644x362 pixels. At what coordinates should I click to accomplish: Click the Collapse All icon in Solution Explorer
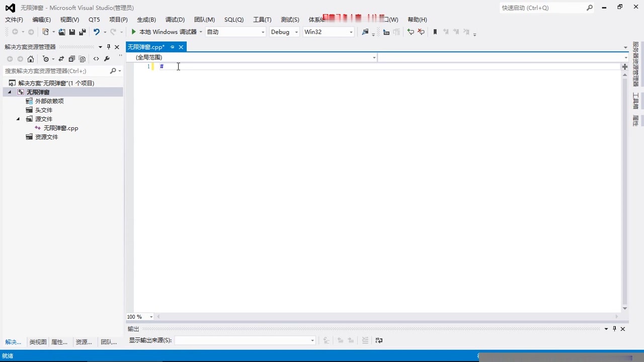72,59
